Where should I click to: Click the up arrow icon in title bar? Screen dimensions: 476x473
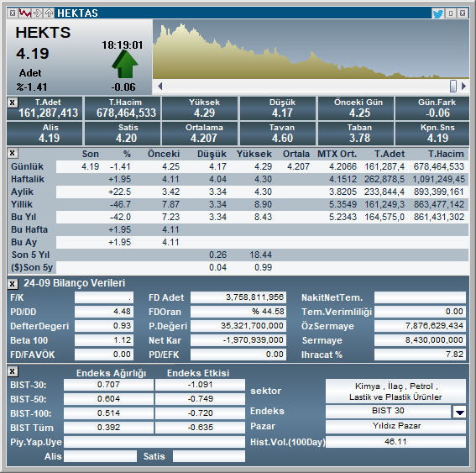pos(49,13)
